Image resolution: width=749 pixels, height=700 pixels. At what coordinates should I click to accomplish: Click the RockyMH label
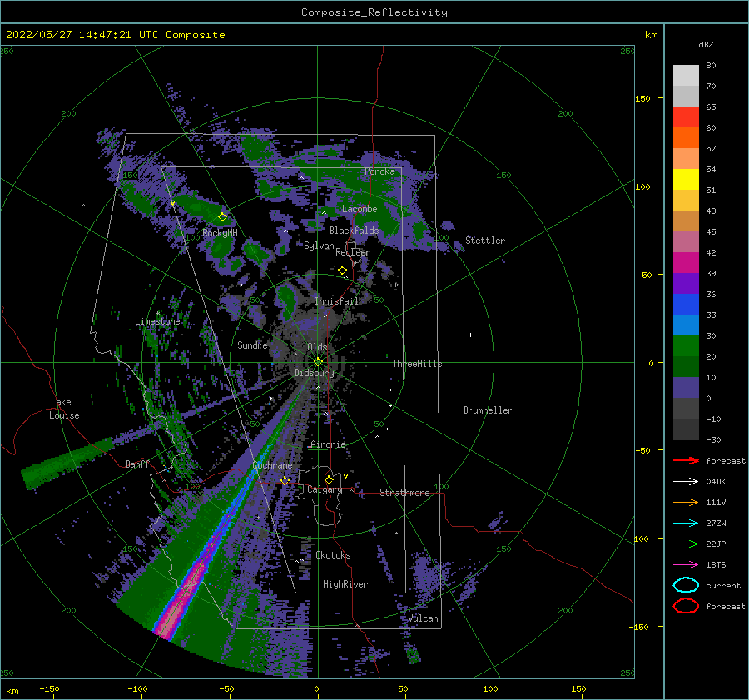tap(220, 233)
